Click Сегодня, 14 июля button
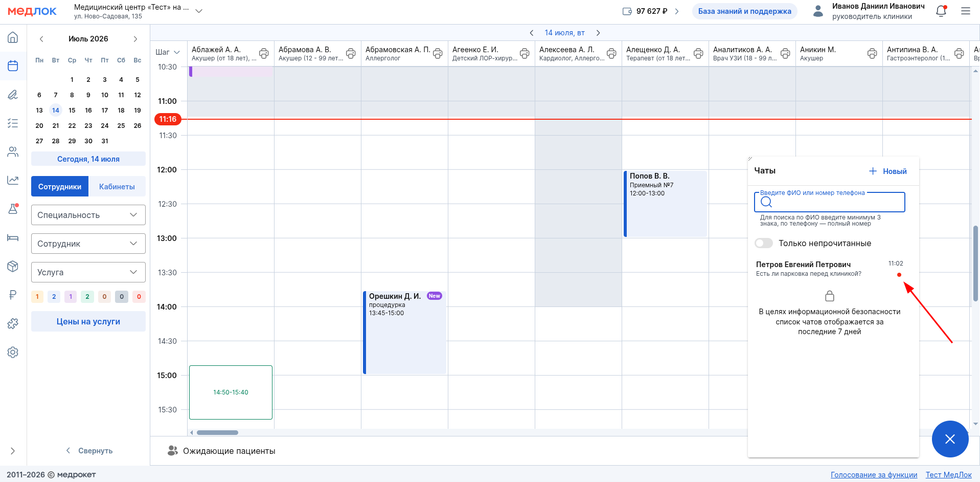Image resolution: width=980 pixels, height=482 pixels. [88, 159]
